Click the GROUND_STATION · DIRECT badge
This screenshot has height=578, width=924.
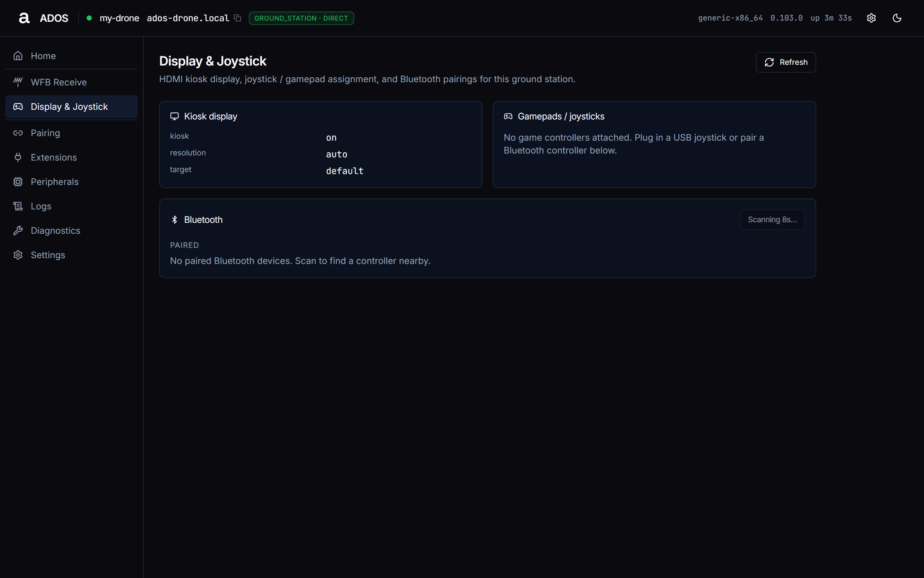pyautogui.click(x=302, y=18)
